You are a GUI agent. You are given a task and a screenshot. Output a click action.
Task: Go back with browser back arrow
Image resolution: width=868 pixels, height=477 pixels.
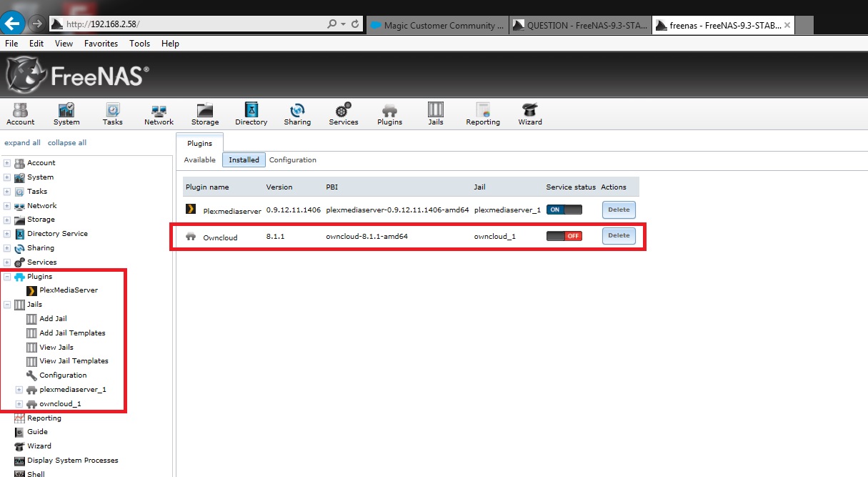12,24
